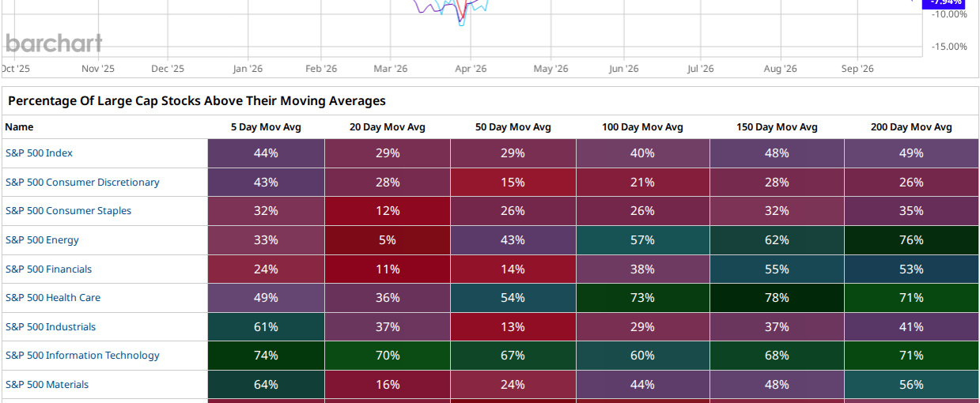Open the S&P 500 Index link
The height and width of the screenshot is (403, 980).
[x=39, y=153]
